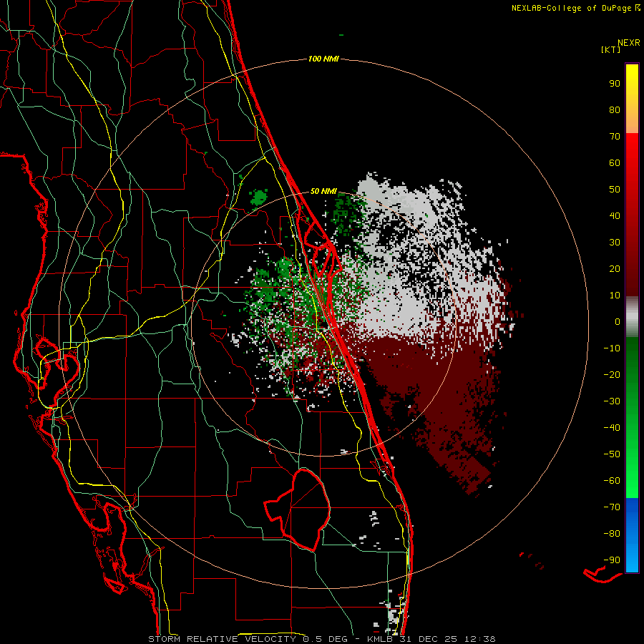Select the positive 40 knot scale label
This screenshot has width=644, height=644.
tap(615, 215)
